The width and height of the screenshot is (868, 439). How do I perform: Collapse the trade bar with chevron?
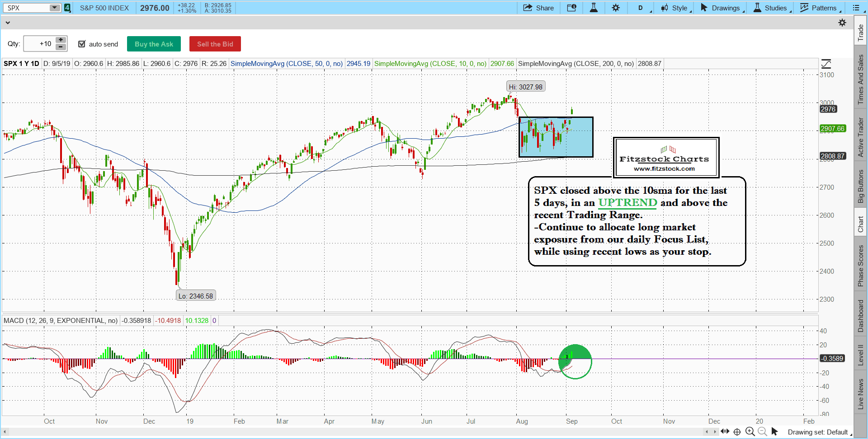click(7, 23)
